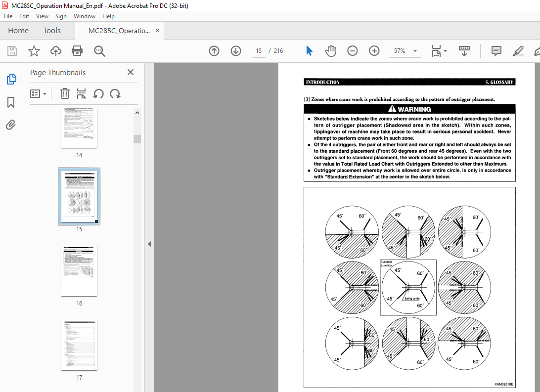Image resolution: width=540 pixels, height=392 pixels.
Task: Close the MC285C_Operation document tab
Action: click(x=157, y=30)
